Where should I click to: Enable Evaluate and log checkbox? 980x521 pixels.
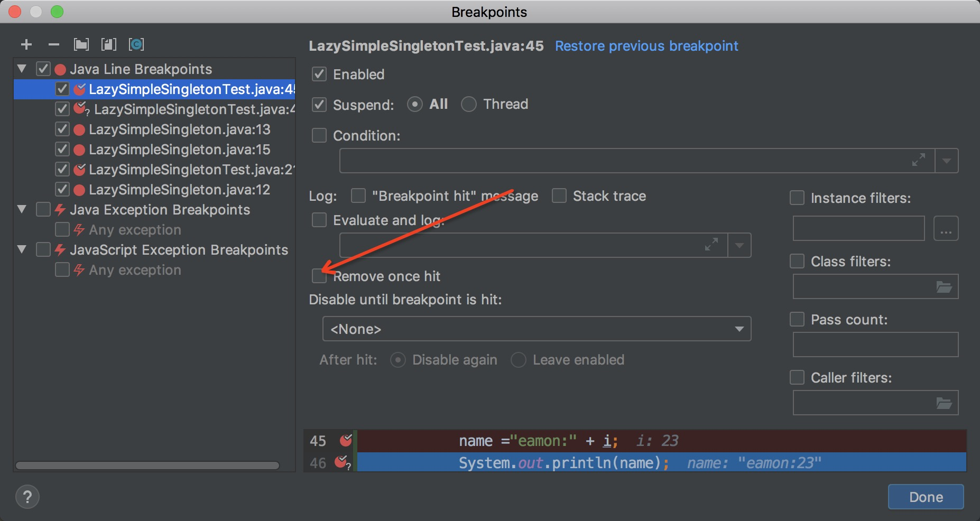point(319,220)
